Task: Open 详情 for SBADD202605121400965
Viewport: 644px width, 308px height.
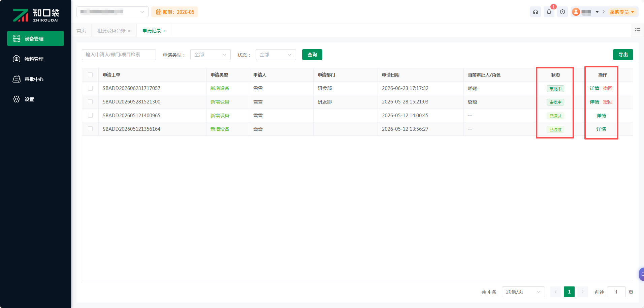Action: (x=601, y=116)
